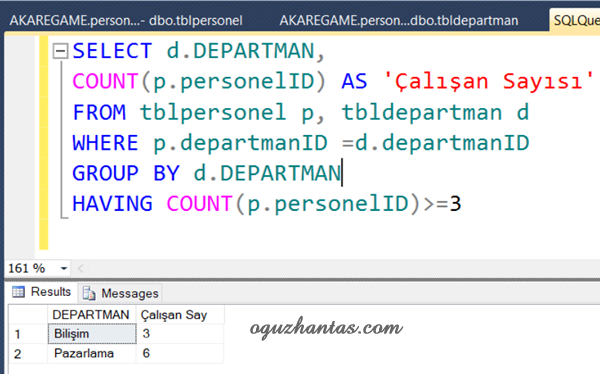Select the Pazarlama cell

[x=92, y=353]
